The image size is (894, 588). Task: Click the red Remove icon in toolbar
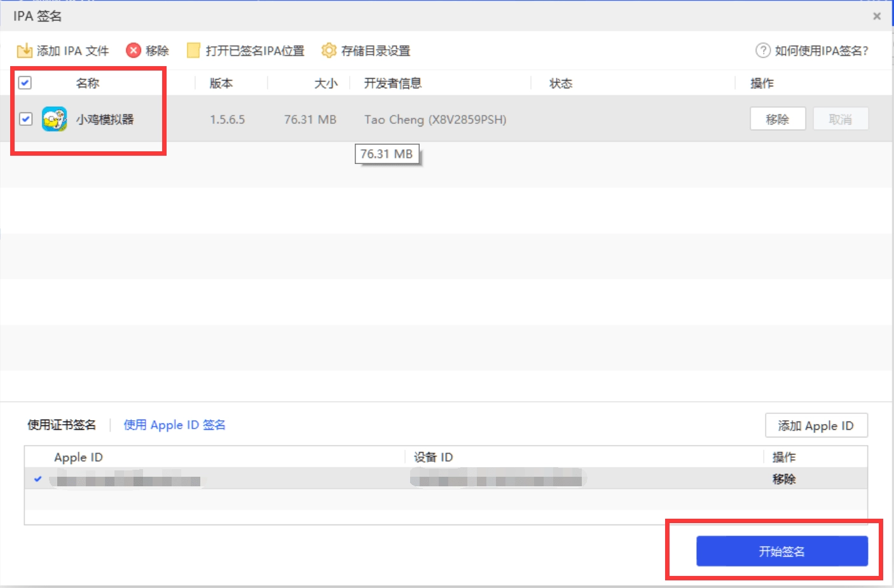133,51
